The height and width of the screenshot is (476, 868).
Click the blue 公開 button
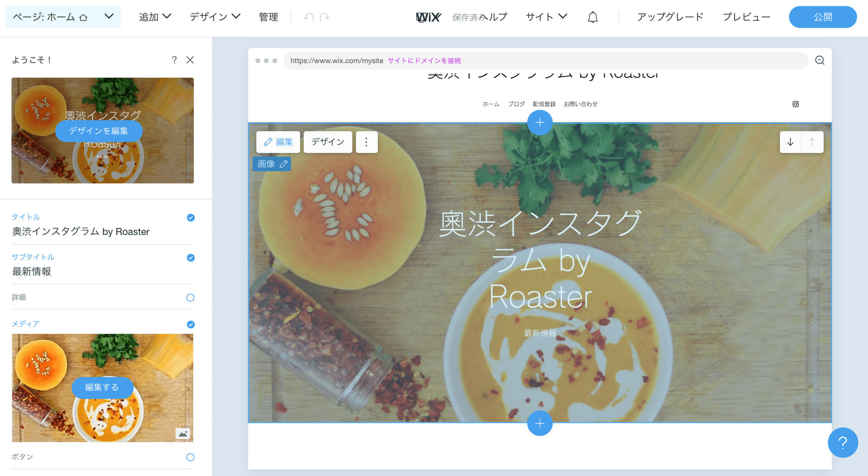point(822,17)
